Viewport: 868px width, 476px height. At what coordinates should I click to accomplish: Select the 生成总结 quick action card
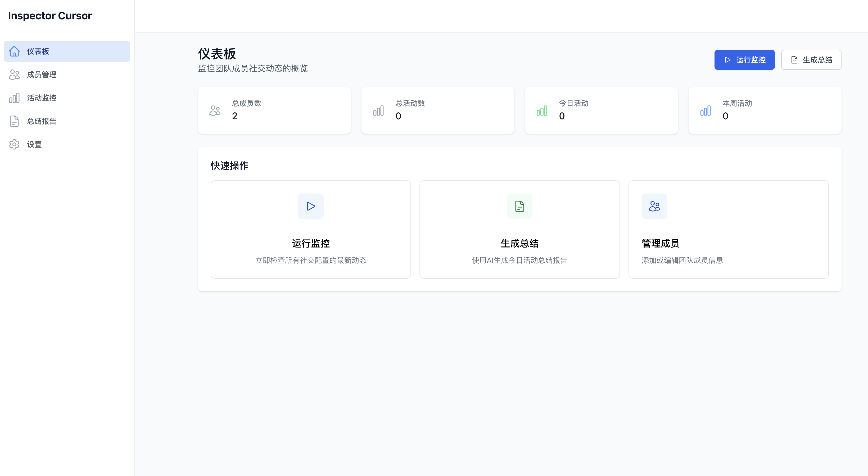(x=519, y=230)
